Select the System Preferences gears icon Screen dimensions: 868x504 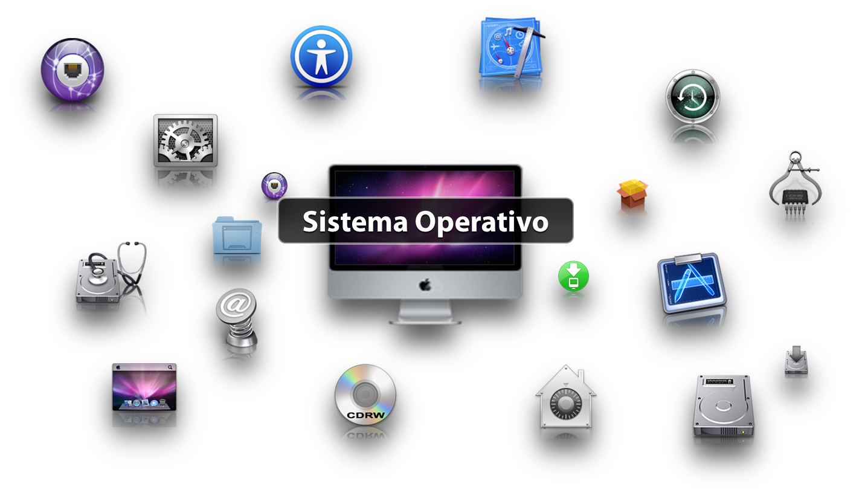[185, 141]
